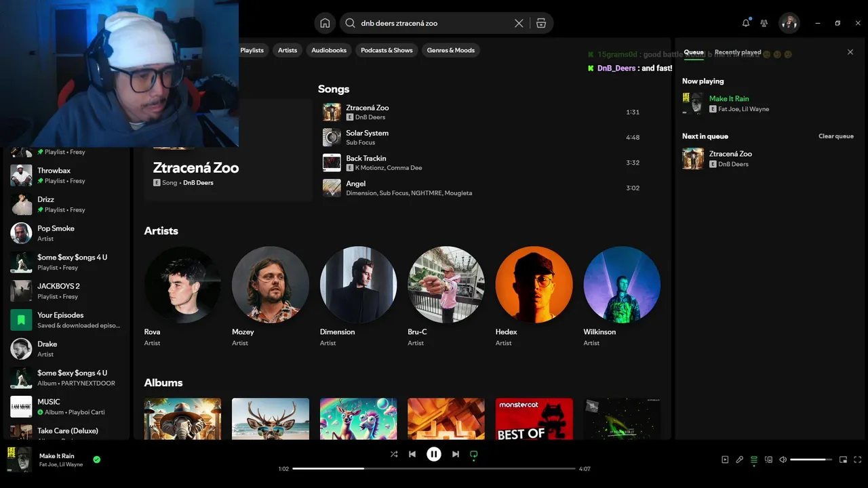Open Your Episodes in sidebar
Viewport: 868px width, 488px height.
(x=66, y=320)
